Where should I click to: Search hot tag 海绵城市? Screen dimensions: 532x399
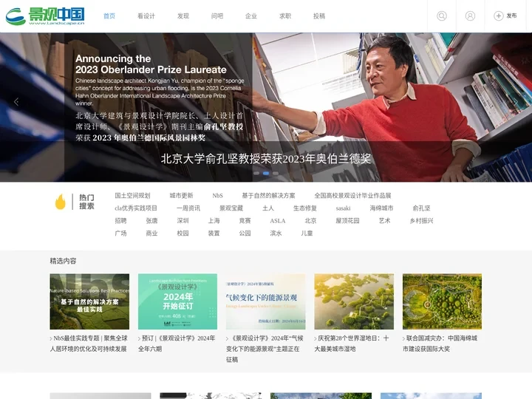[381, 208]
